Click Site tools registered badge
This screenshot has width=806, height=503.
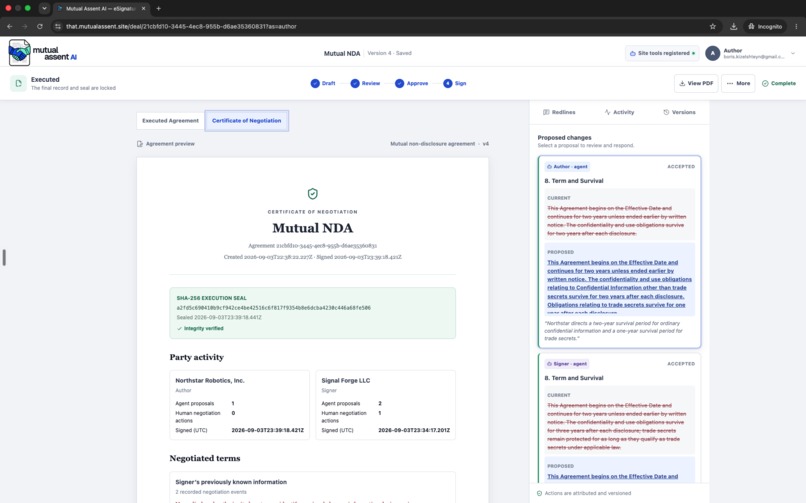pos(663,53)
